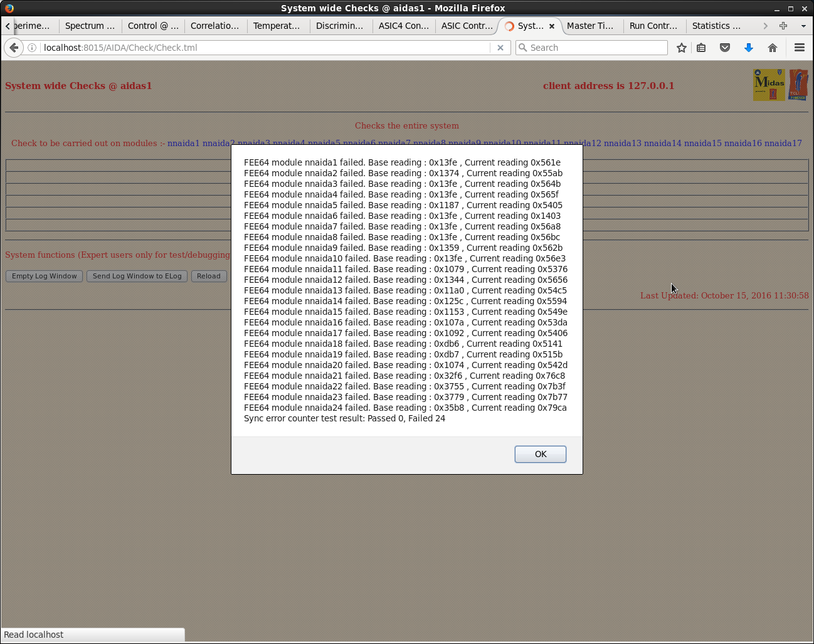
Task: Click 'Read localhost' status bar text
Action: point(34,635)
